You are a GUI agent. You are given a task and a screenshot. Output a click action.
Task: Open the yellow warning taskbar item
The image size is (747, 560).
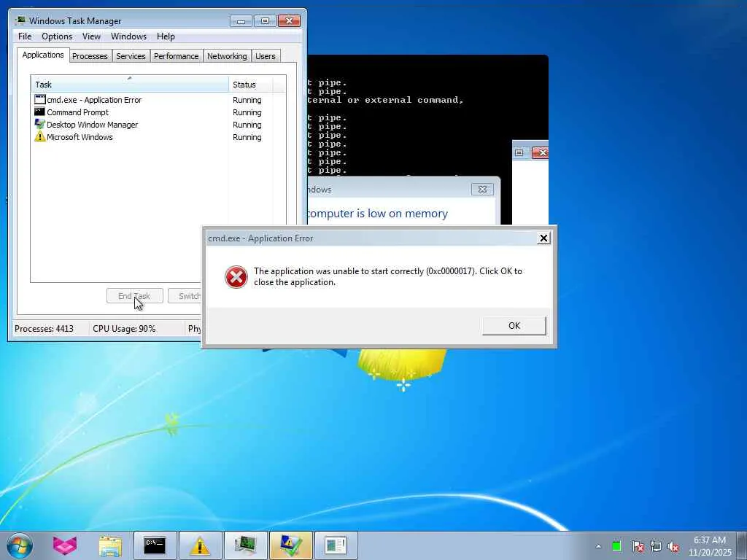point(200,545)
